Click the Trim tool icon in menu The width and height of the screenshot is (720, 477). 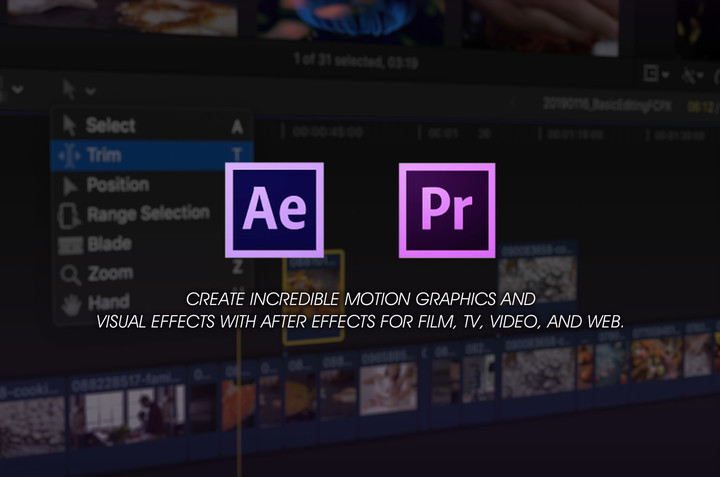[69, 156]
